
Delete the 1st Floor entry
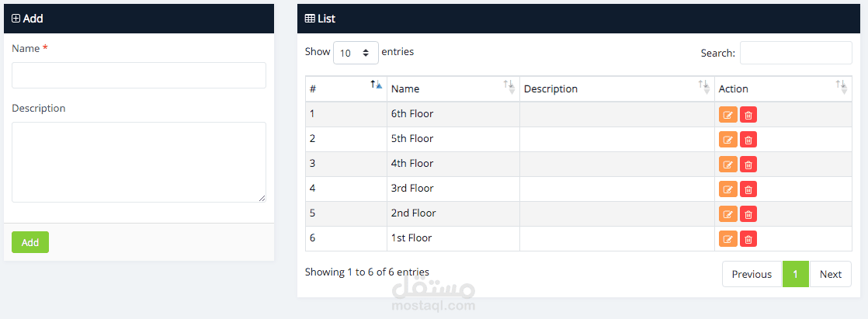coord(748,239)
